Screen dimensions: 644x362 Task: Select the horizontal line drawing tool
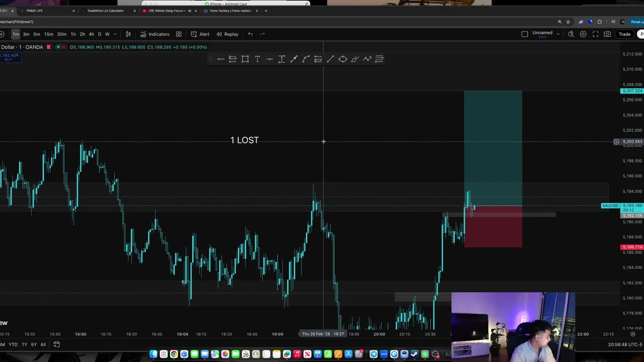tap(220, 59)
